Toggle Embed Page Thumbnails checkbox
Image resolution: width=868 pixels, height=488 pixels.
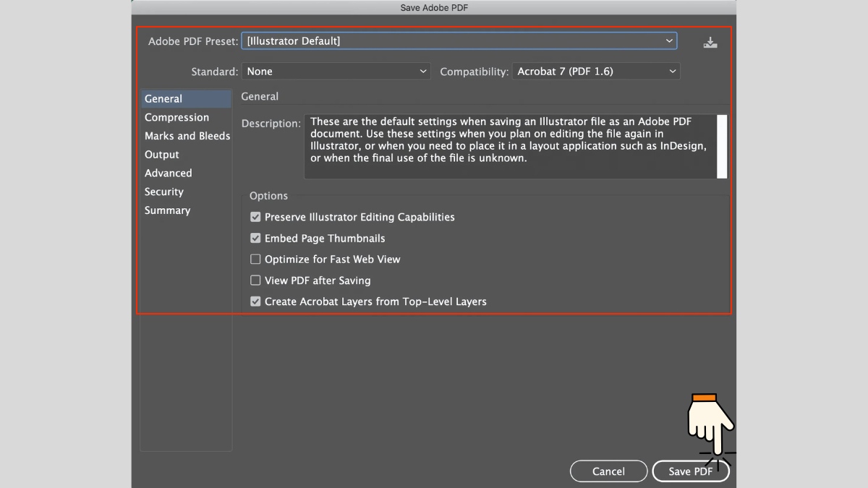pos(255,238)
